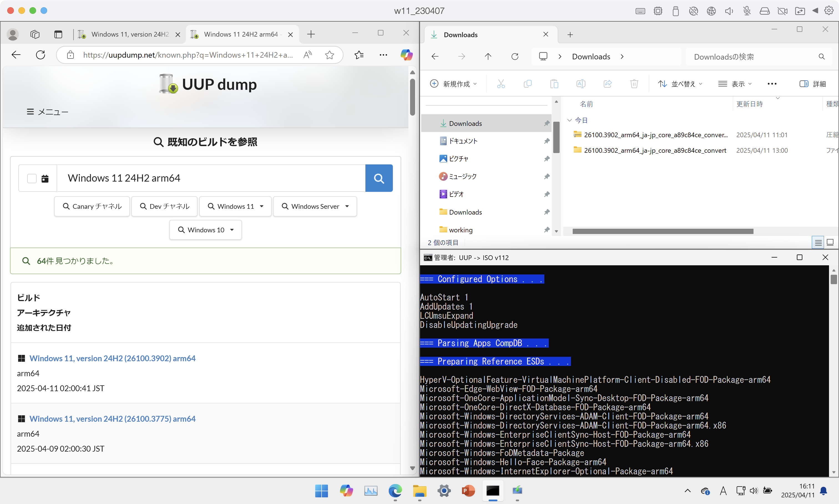
Task: Expand Downloads breadcrumb chevron
Action: click(x=622, y=56)
